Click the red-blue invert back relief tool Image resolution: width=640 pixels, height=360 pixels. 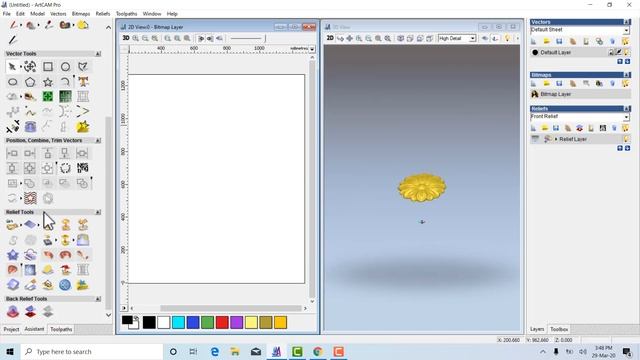pyautogui.click(x=30, y=311)
